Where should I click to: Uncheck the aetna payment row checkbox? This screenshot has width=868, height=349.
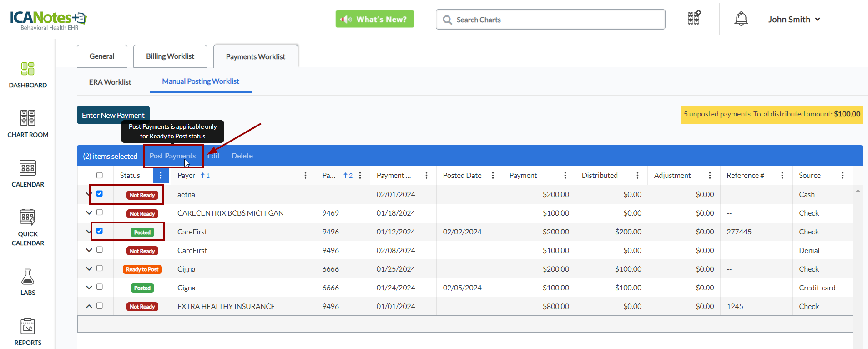point(100,194)
